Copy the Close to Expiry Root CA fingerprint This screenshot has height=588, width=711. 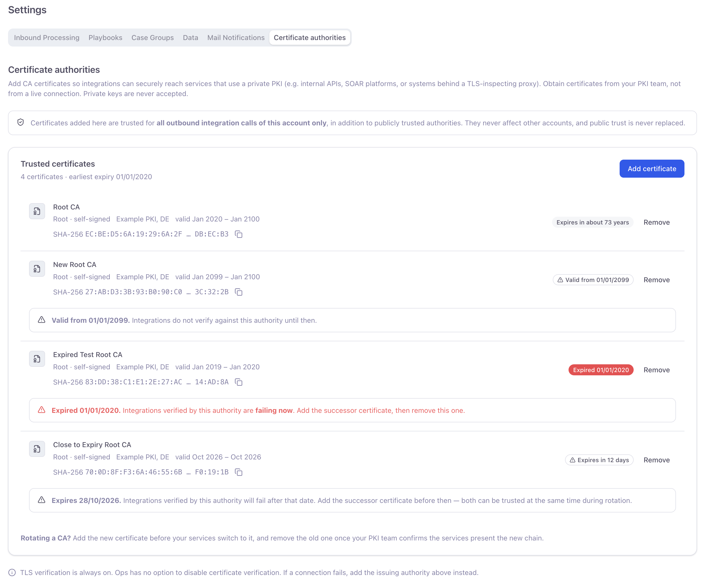click(239, 472)
